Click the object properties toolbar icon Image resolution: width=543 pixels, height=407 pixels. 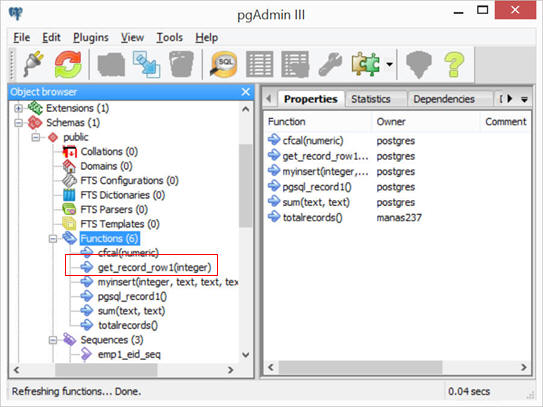click(x=111, y=64)
